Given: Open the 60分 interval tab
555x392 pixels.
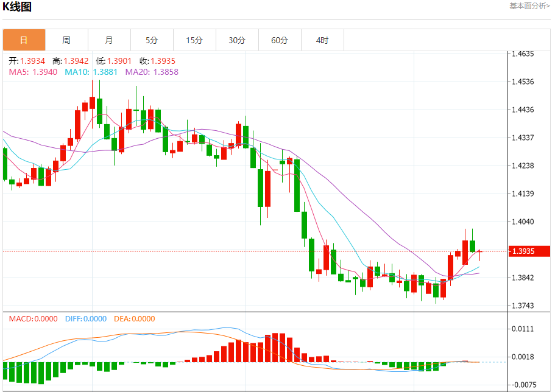Looking at the screenshot, I should 280,40.
